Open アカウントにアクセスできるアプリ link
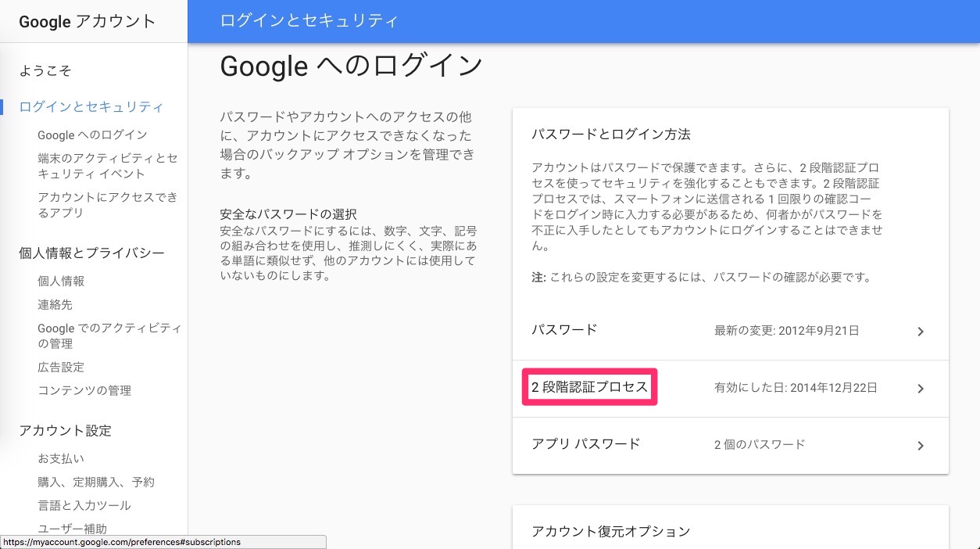 tap(108, 205)
